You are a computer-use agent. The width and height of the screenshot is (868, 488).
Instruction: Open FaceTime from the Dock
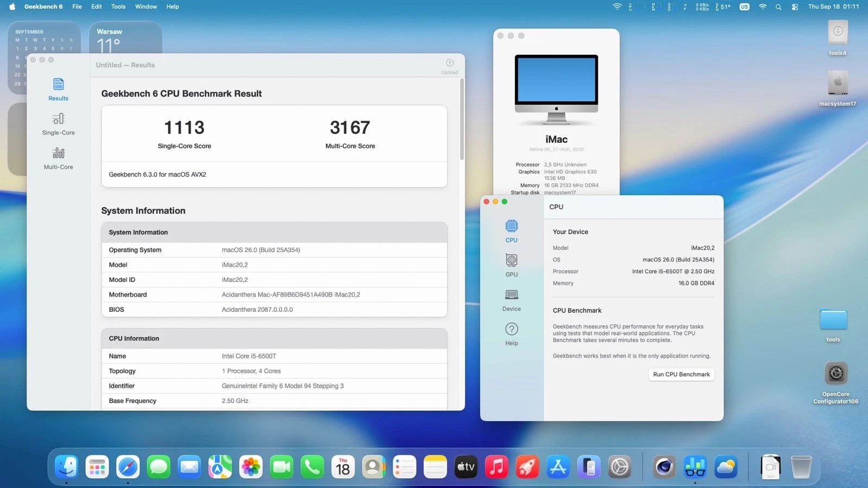tap(282, 466)
